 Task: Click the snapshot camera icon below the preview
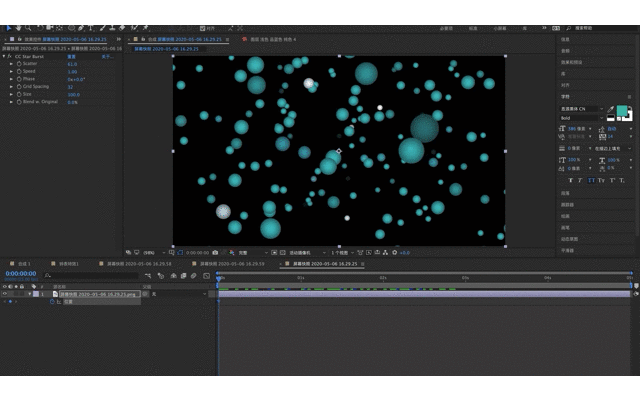[x=215, y=253]
